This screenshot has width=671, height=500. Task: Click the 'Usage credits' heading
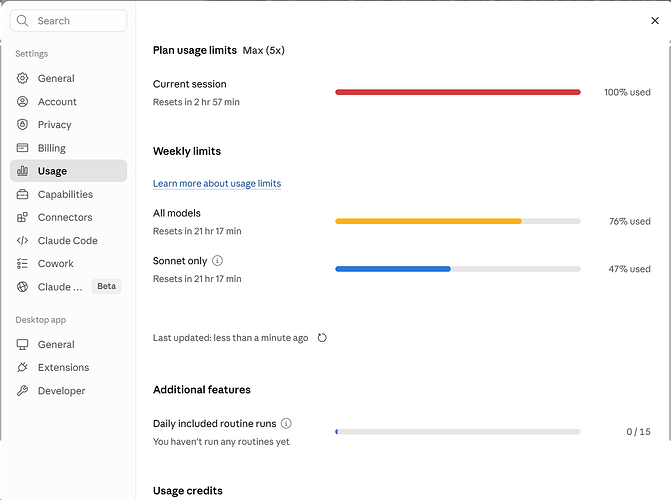(187, 491)
